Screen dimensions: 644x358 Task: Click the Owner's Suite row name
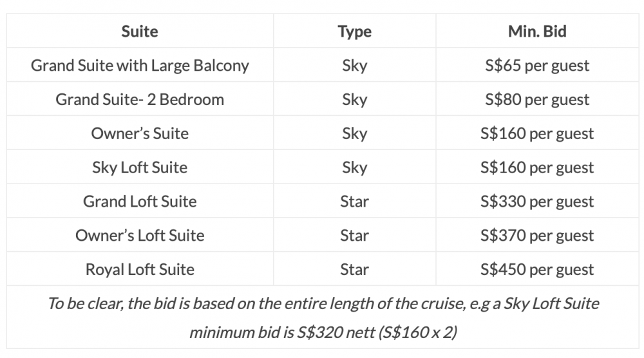coord(140,133)
